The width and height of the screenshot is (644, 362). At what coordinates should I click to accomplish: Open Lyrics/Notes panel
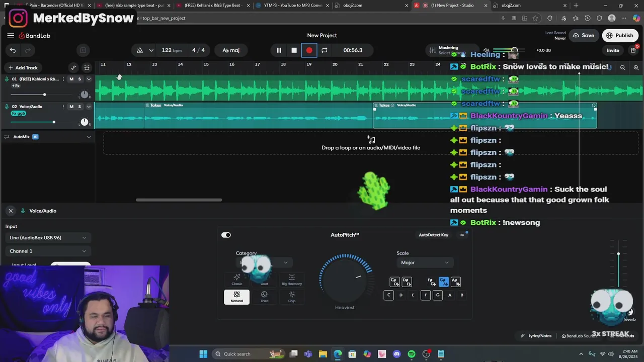[x=536, y=336]
